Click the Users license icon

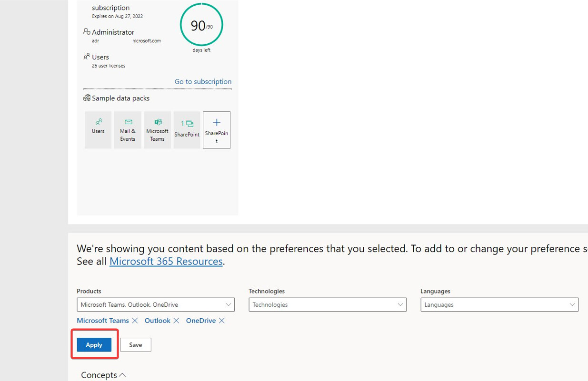point(87,56)
